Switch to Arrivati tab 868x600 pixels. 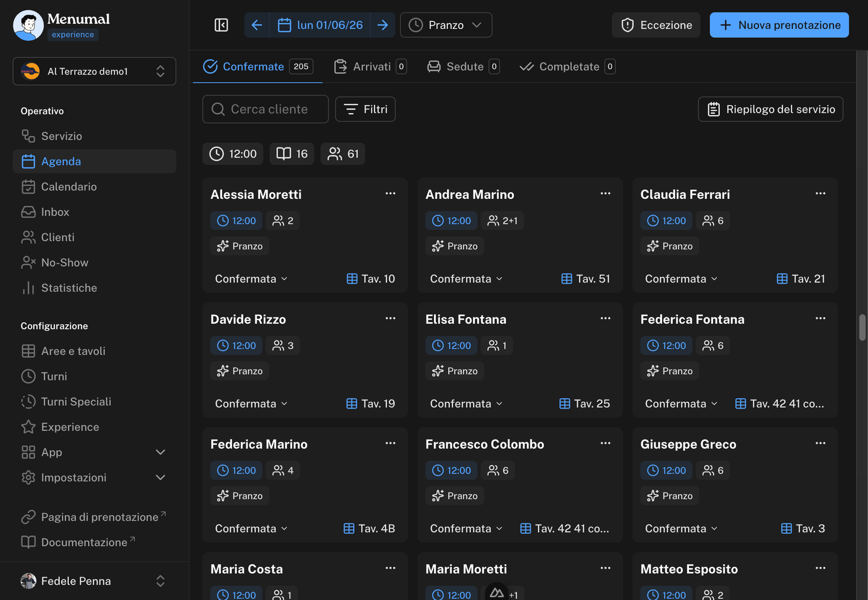click(x=370, y=67)
